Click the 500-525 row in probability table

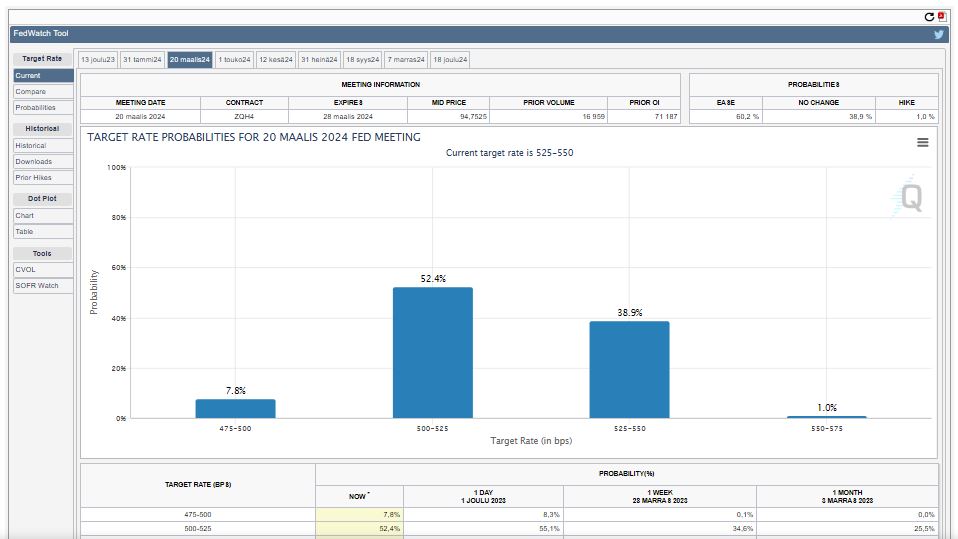click(x=510, y=529)
